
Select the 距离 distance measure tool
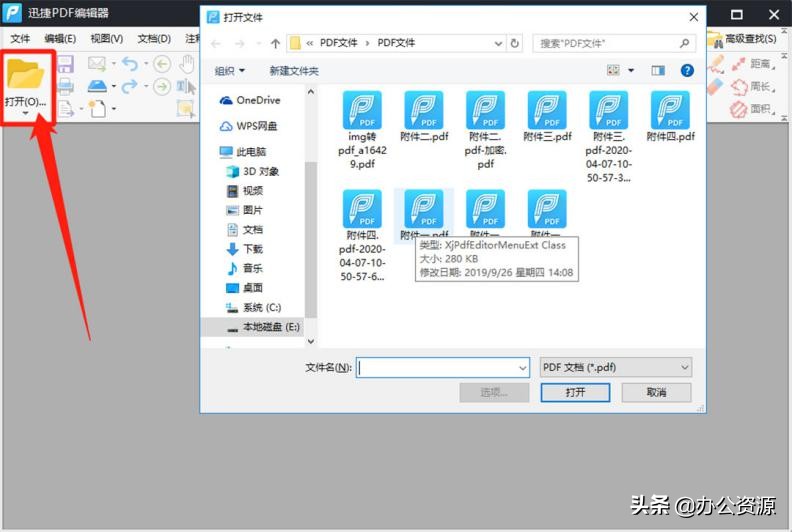point(753,64)
